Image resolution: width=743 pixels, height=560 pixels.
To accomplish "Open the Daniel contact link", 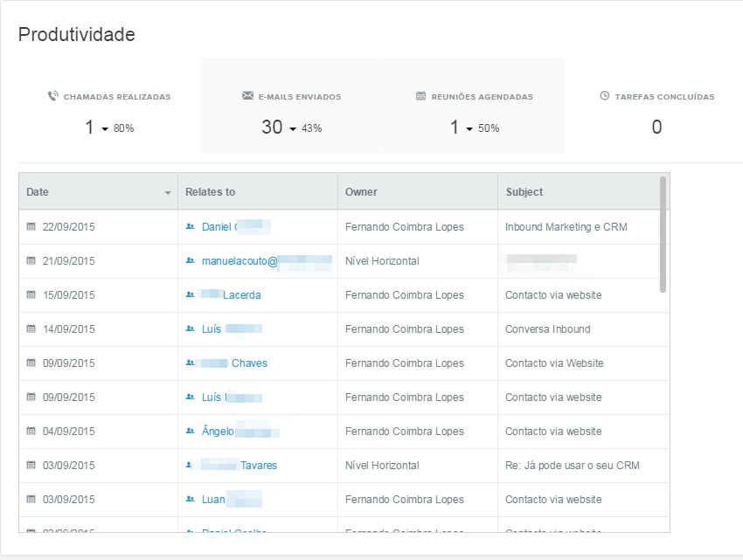I will [x=218, y=226].
